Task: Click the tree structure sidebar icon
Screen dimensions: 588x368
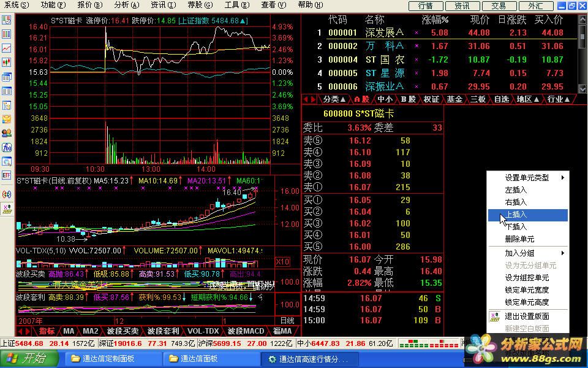Action: point(6,105)
